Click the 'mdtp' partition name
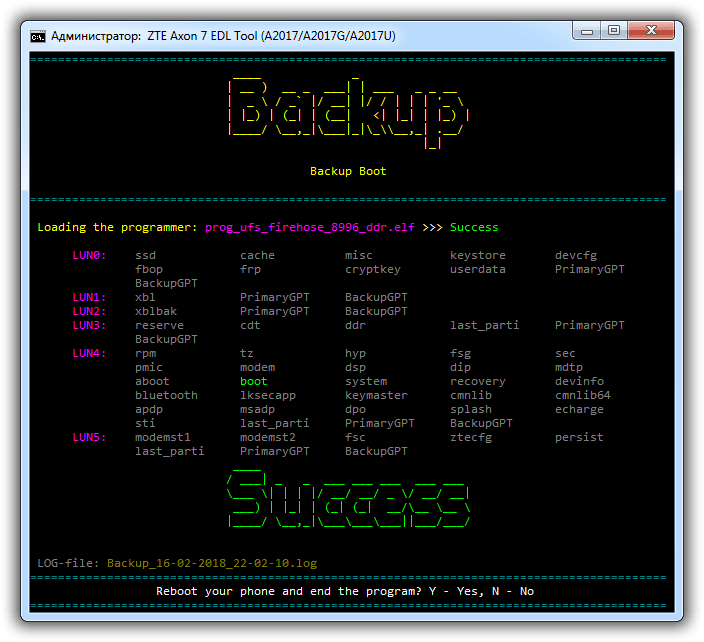 [x=569, y=367]
